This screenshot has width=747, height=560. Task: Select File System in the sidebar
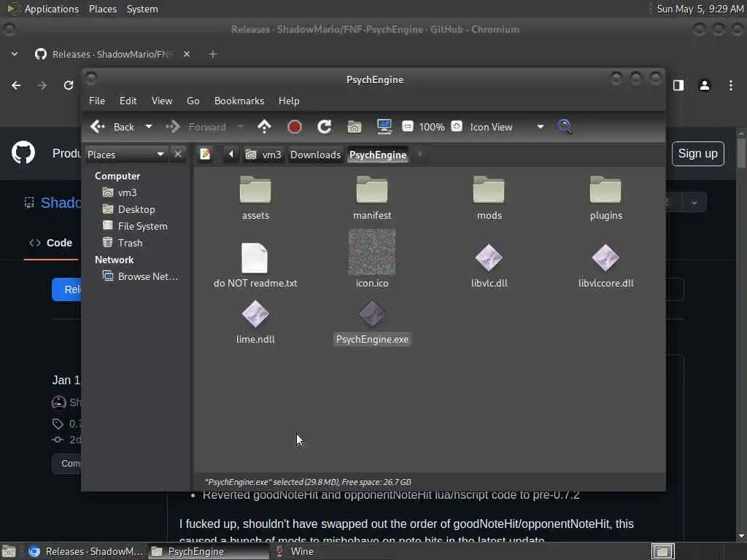(x=142, y=226)
